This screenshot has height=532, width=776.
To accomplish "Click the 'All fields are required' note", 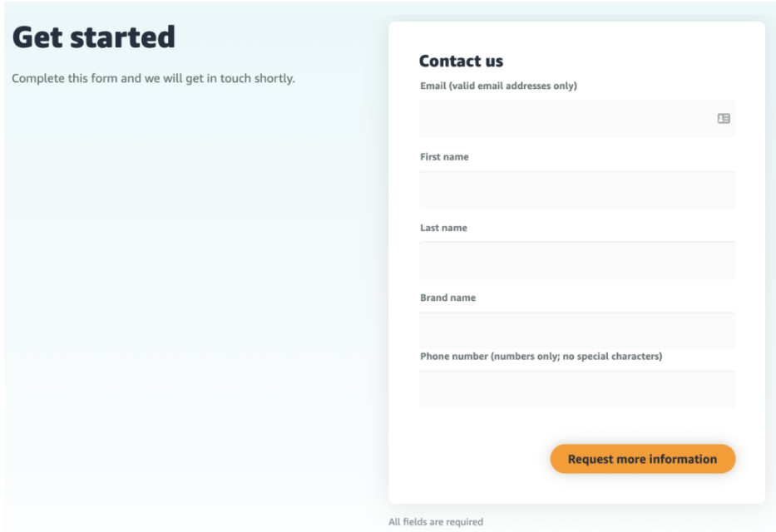I will pos(435,522).
